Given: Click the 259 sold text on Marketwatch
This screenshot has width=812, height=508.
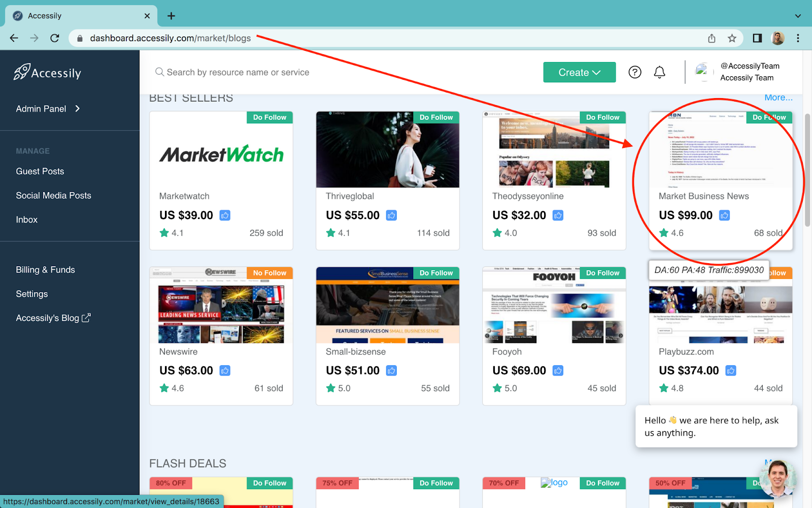Looking at the screenshot, I should [x=266, y=233].
